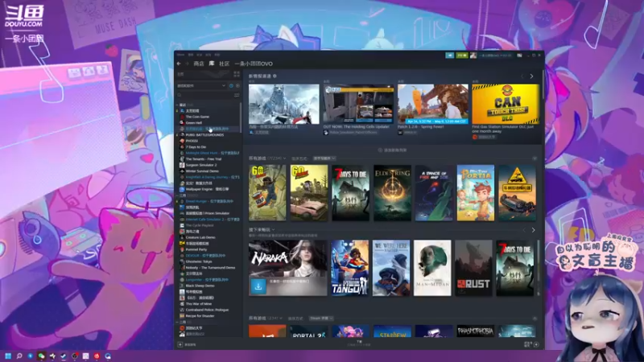
Task: Open the green friends notification button
Action: pyautogui.click(x=461, y=55)
